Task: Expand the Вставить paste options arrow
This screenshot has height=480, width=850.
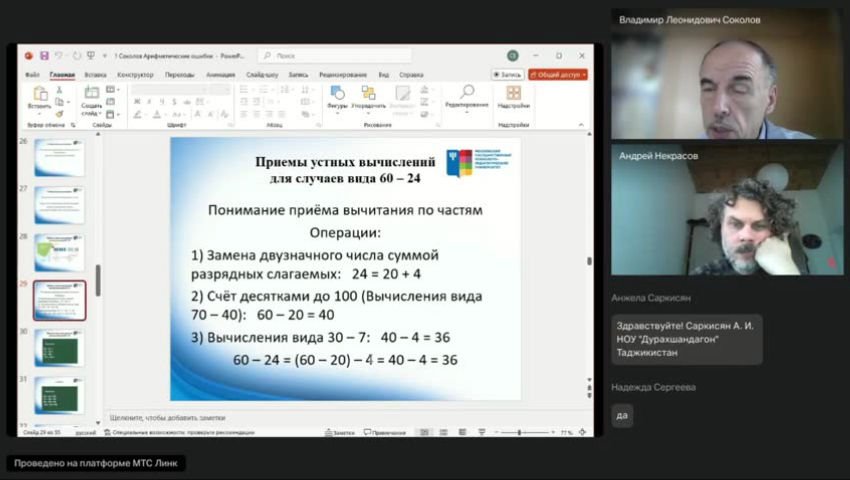Action: (40, 113)
